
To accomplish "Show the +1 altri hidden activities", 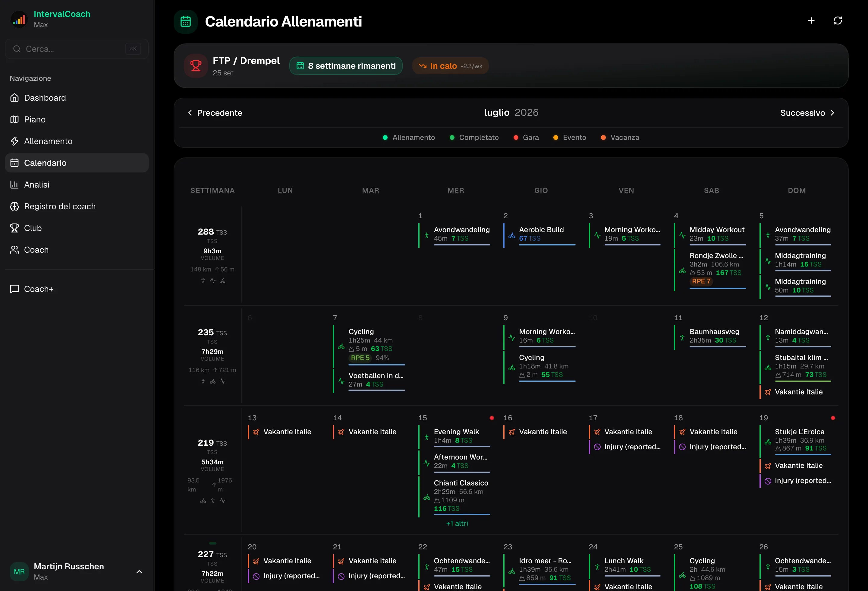I will click(x=457, y=523).
